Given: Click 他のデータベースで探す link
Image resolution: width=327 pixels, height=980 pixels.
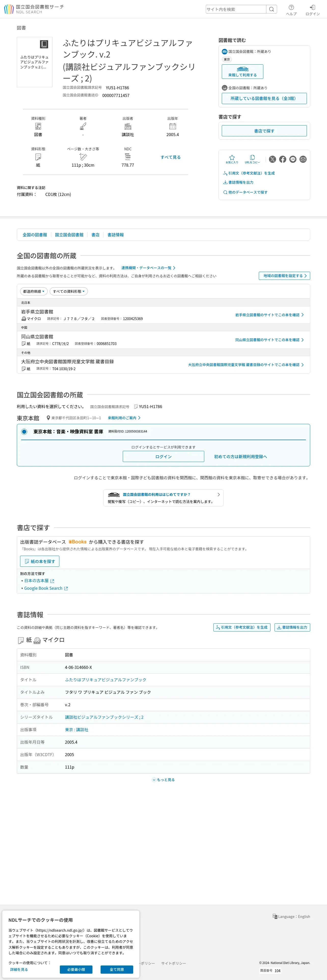Looking at the screenshot, I should [245, 192].
